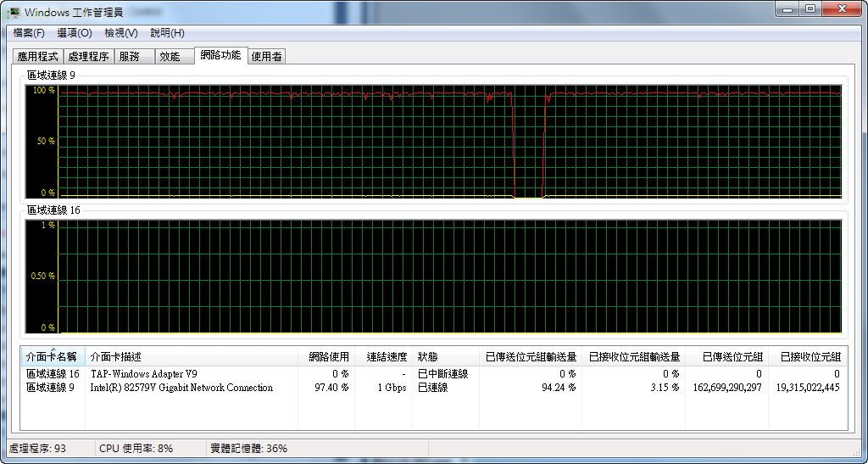
Task: Select the TAP-Windows Adapter V9 row
Action: 144,374
